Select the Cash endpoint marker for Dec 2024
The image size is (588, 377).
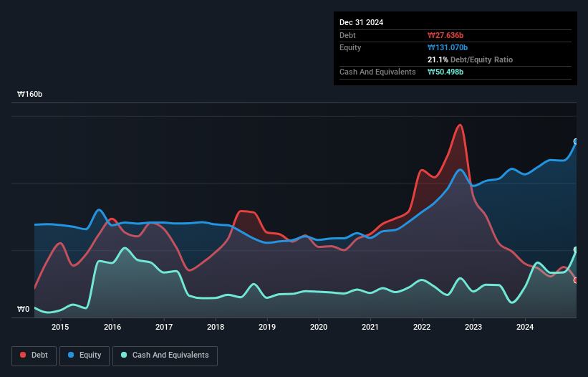(x=576, y=250)
